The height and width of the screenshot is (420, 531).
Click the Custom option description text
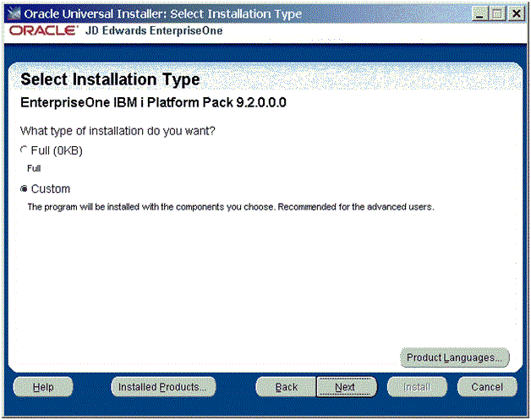tap(231, 207)
